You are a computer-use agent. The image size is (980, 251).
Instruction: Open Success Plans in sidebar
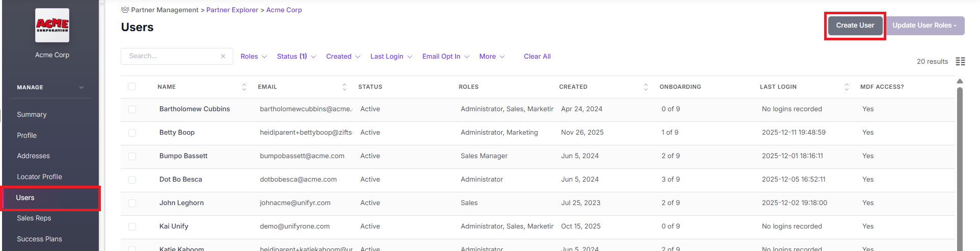click(39, 239)
